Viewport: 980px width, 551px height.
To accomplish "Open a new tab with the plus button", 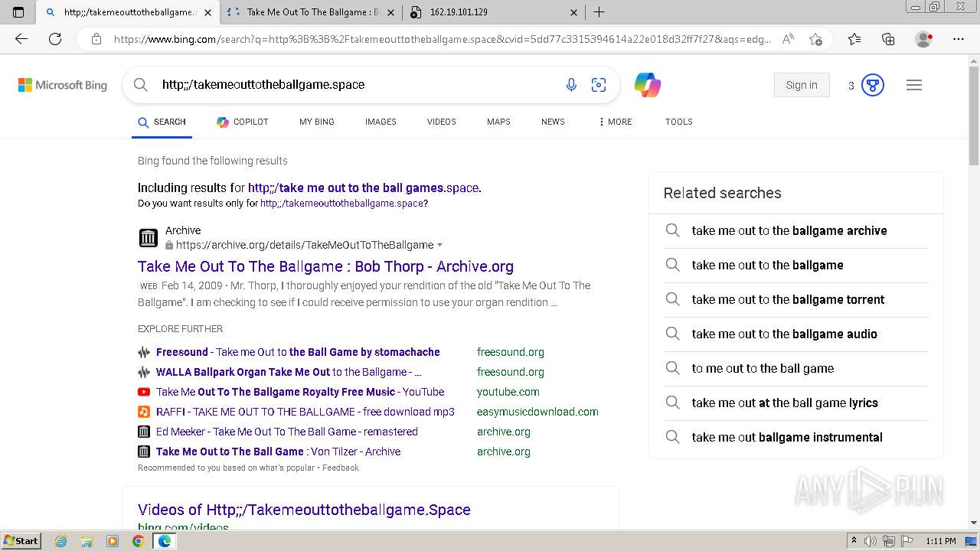I will point(599,12).
